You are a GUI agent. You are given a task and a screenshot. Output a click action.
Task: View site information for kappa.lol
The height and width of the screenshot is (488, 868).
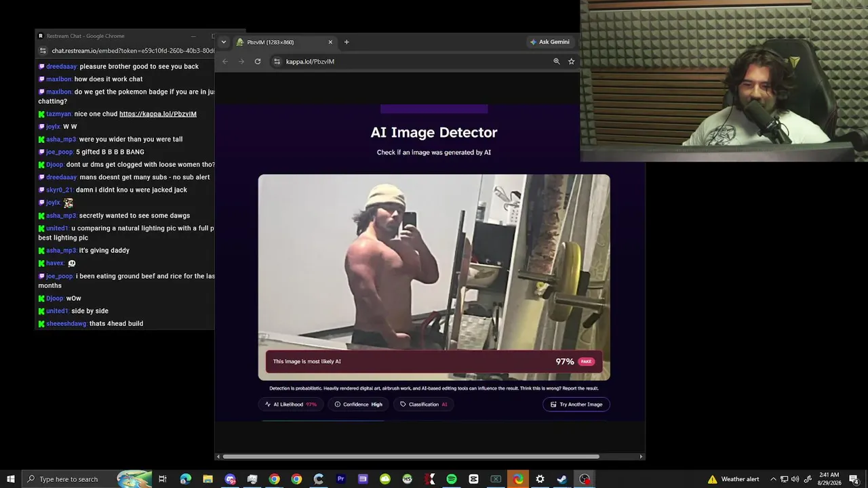[277, 62]
